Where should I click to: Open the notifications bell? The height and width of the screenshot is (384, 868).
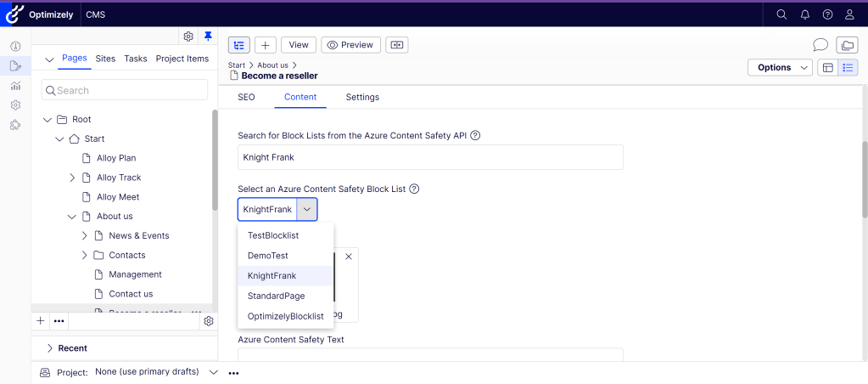pyautogui.click(x=804, y=14)
